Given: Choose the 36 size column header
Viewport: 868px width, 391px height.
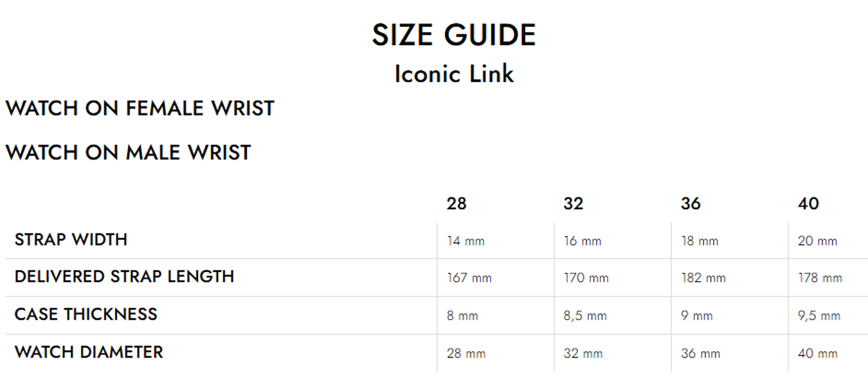Looking at the screenshot, I should coord(691,204).
